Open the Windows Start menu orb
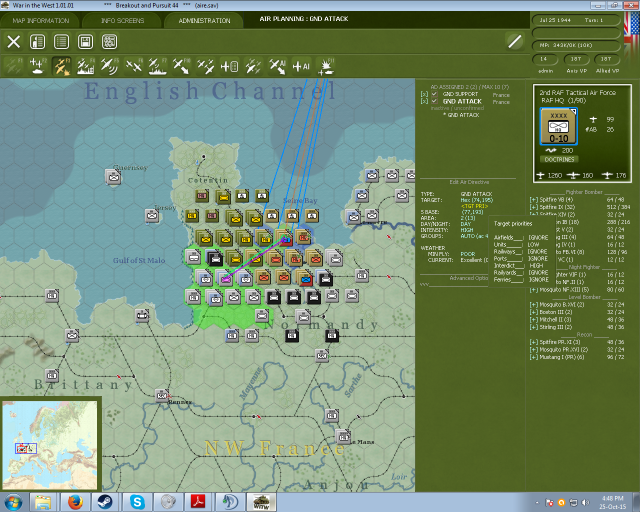 (x=13, y=502)
